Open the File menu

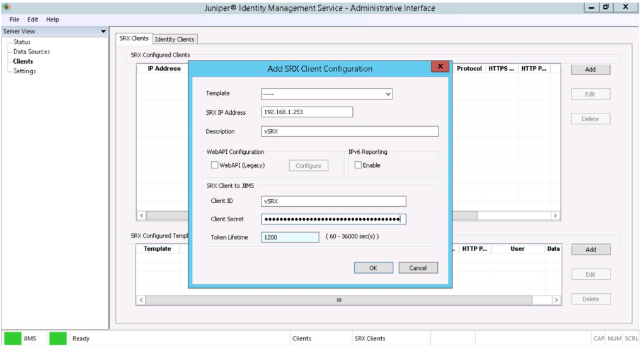click(15, 20)
